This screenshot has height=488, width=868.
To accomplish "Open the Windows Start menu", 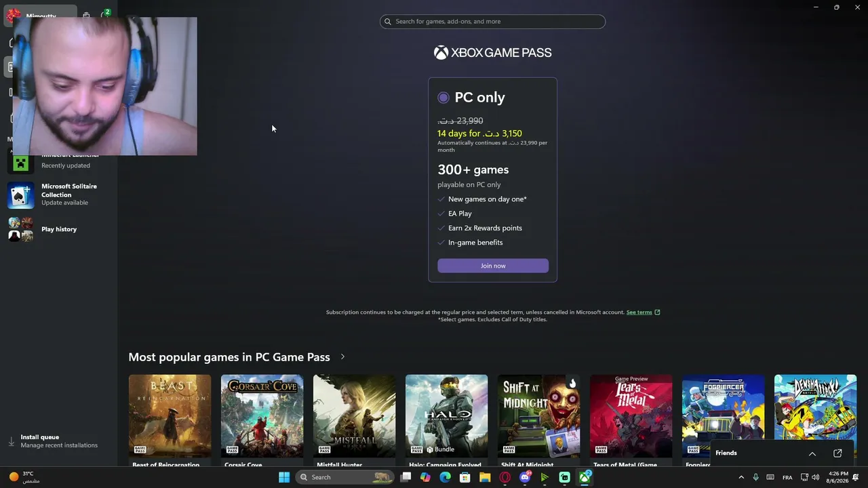I will click(x=284, y=477).
